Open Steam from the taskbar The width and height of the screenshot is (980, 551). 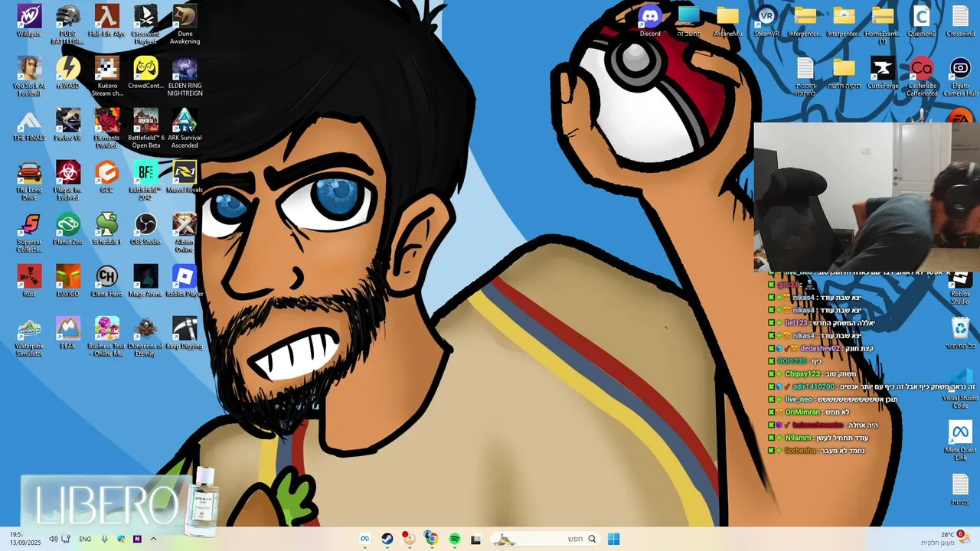click(x=387, y=539)
